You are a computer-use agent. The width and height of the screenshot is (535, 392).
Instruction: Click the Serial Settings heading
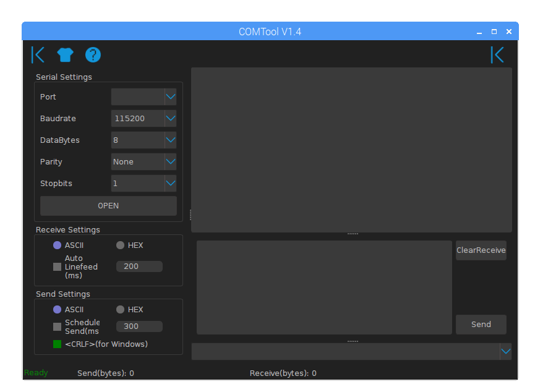pyautogui.click(x=64, y=77)
